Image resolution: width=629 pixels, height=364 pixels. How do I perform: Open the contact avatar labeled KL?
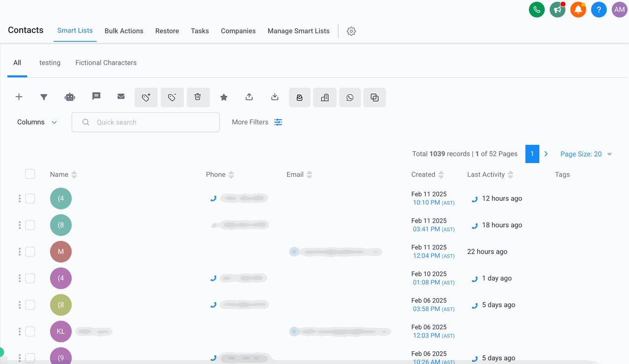point(61,331)
